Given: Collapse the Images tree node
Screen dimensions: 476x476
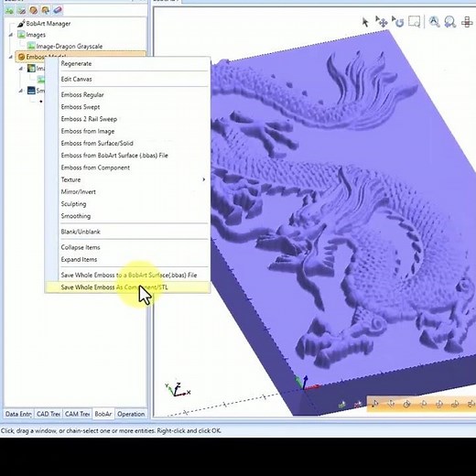Looking at the screenshot, I should point(11,35).
